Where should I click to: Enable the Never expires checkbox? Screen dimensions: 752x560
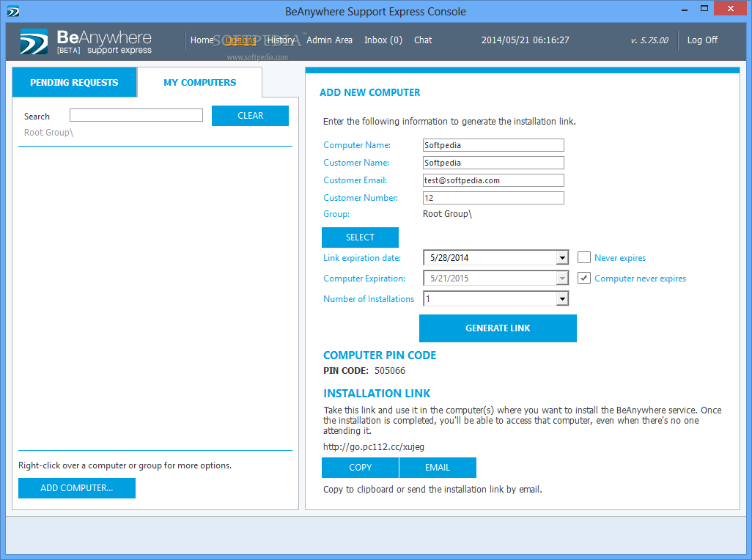point(583,258)
